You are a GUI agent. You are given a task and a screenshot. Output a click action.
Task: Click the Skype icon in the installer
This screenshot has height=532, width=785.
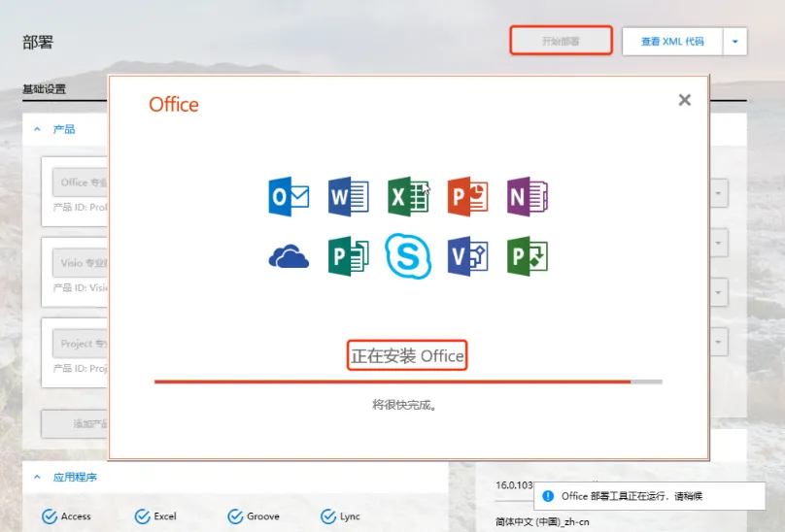point(408,256)
